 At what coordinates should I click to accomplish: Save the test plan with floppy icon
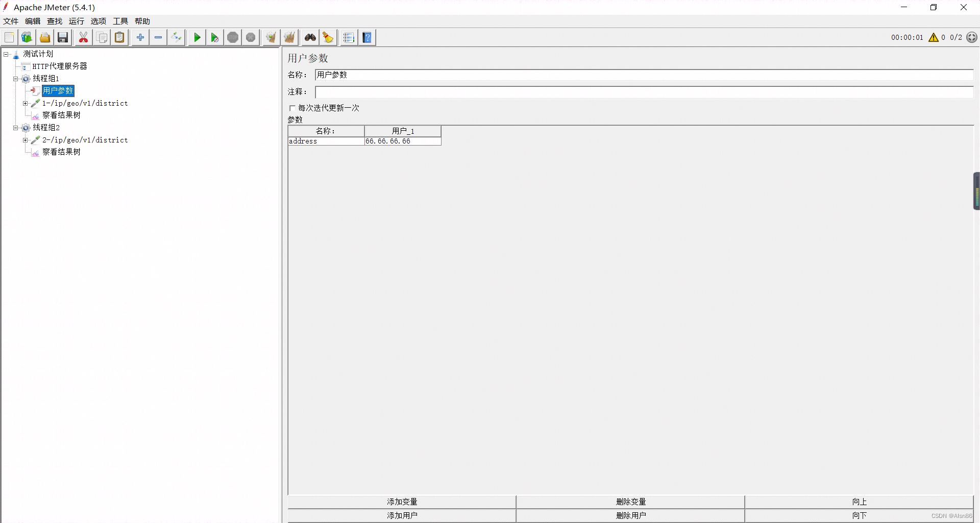tap(63, 37)
